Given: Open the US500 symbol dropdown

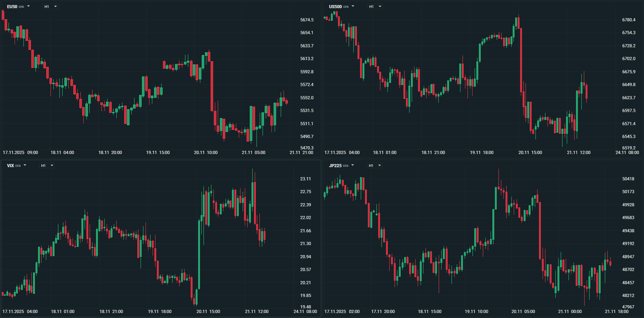Looking at the screenshot, I should (341, 6).
